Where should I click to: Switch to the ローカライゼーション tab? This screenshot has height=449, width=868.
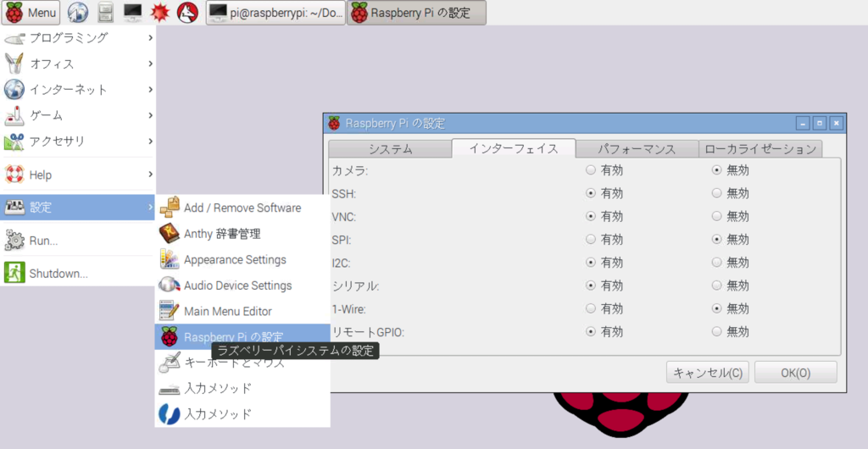point(760,149)
